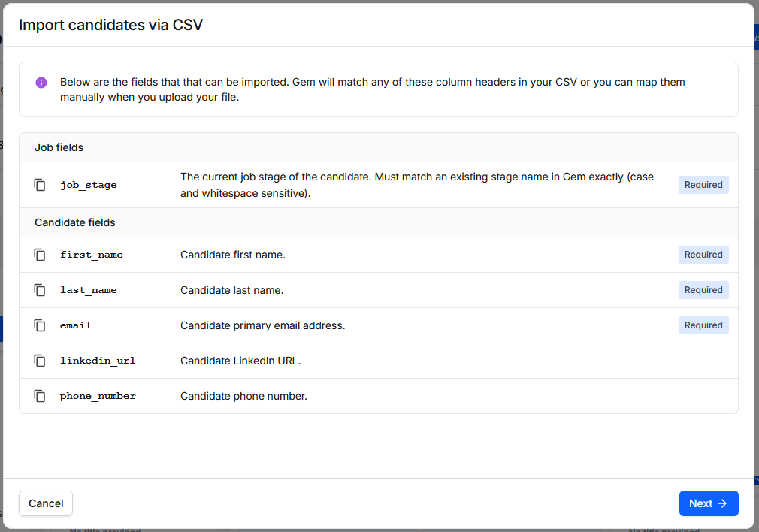Copy the phone_number field name

click(40, 396)
